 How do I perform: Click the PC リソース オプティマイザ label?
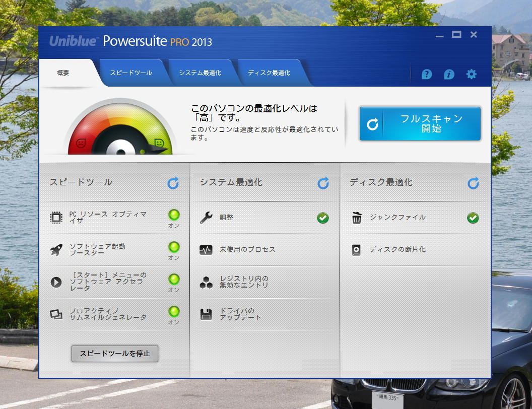[x=108, y=218]
